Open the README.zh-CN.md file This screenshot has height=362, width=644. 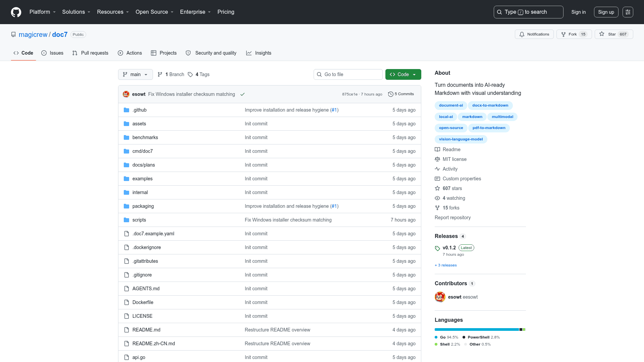(x=154, y=344)
